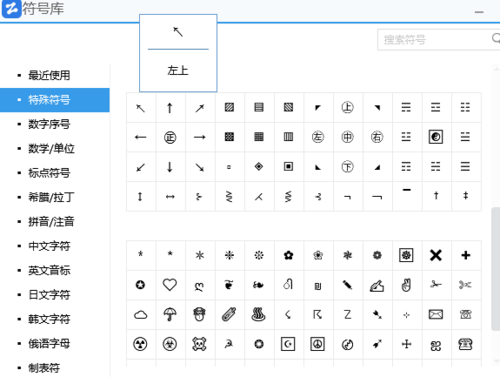Insert the umbrella symbol

coord(170,315)
